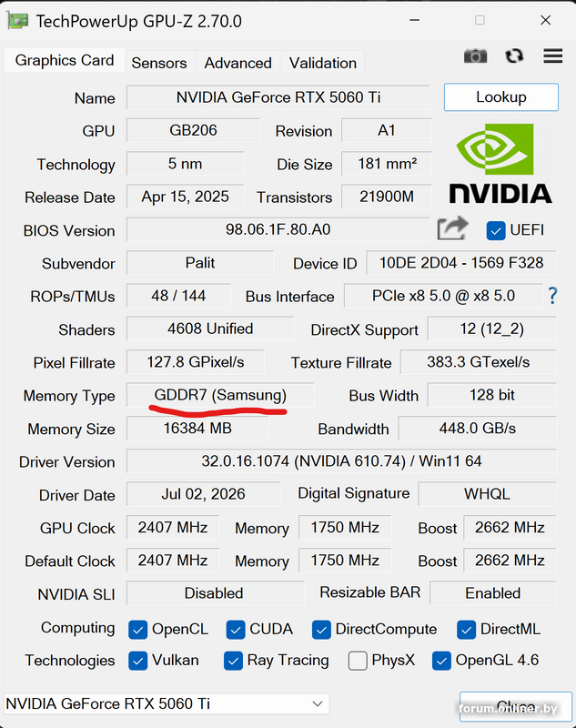Switch to the Sensors tab

click(159, 63)
